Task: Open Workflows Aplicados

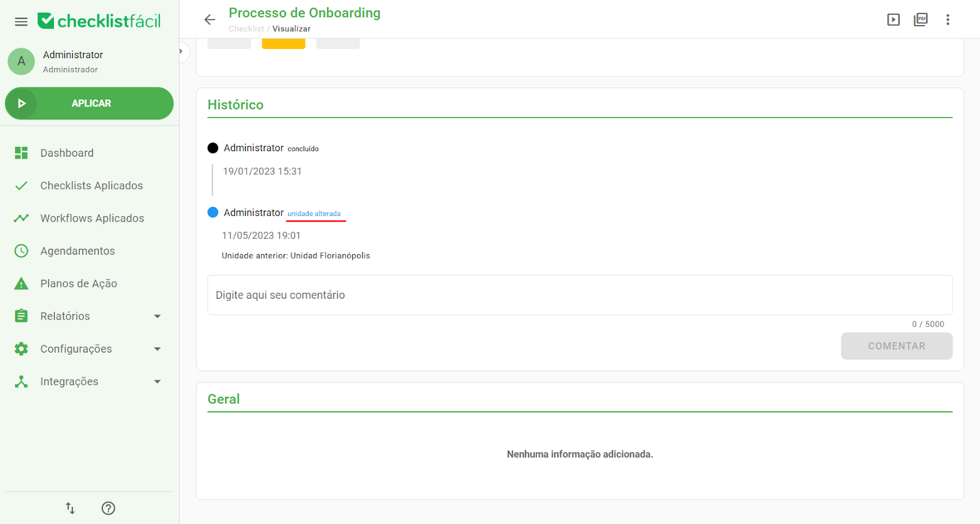Action: 92,218
